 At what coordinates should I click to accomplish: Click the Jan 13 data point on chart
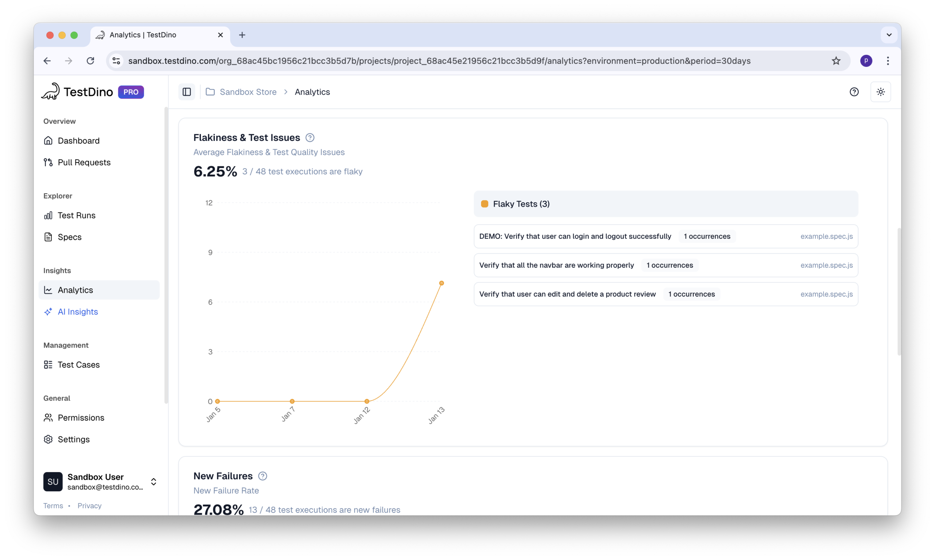441,283
